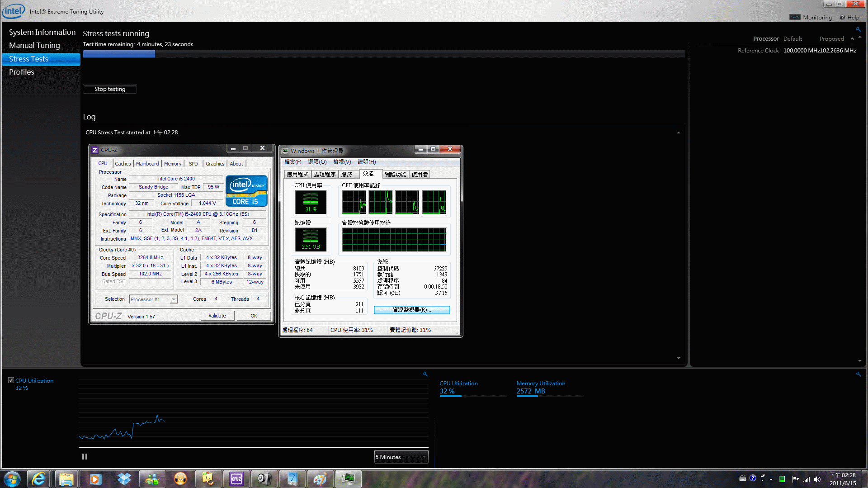
Task: Open network signal tray icon
Action: point(807,479)
